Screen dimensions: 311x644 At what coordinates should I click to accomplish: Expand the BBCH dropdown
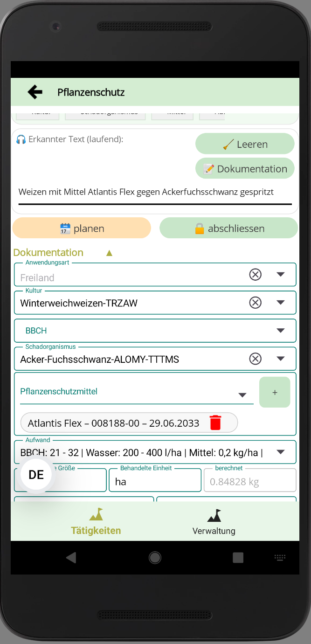point(280,331)
